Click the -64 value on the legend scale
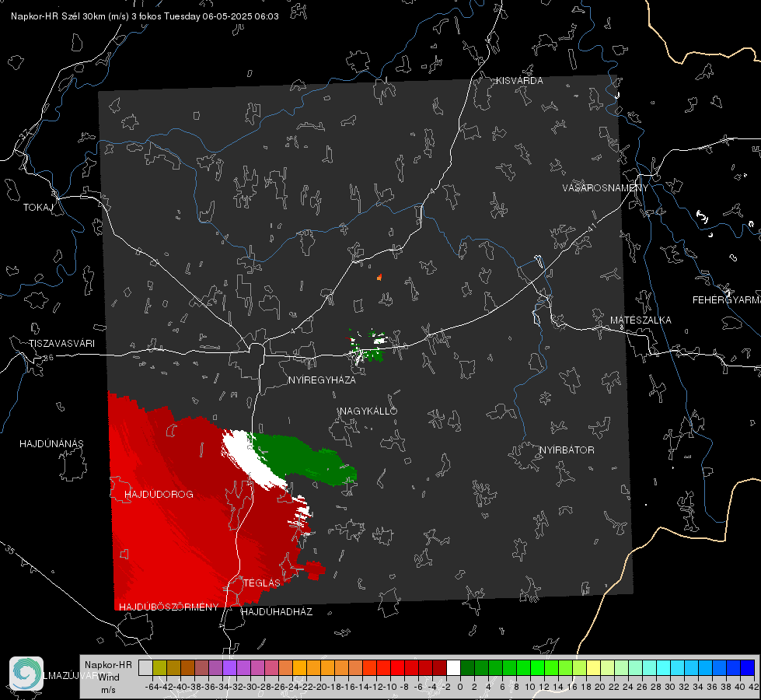The image size is (761, 700). pyautogui.click(x=152, y=687)
